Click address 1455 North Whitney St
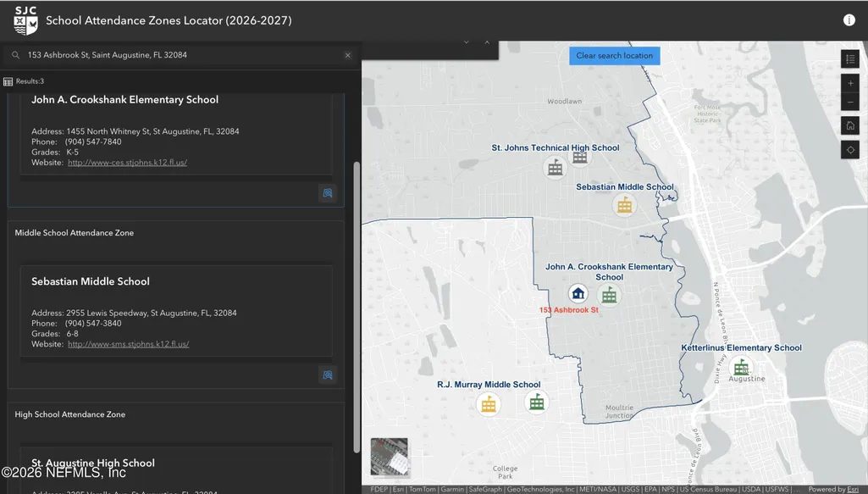Image resolution: width=868 pixels, height=494 pixels. pos(152,131)
